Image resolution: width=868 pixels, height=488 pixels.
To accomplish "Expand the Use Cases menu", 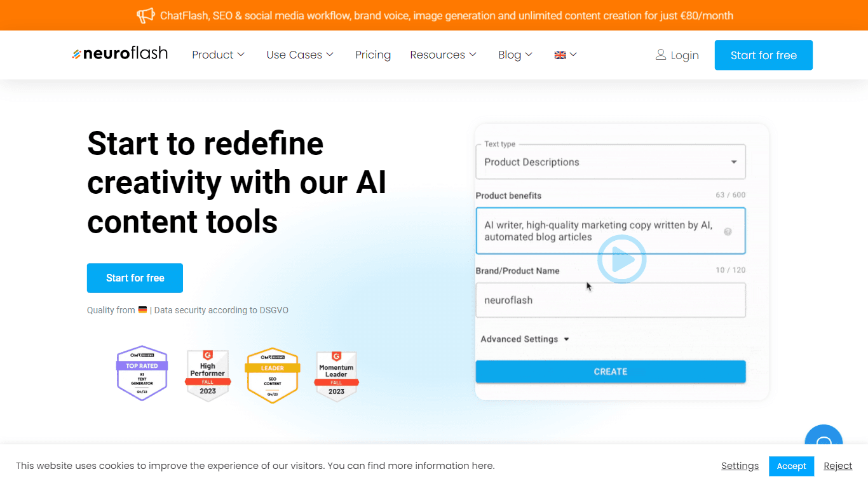I will 300,55.
